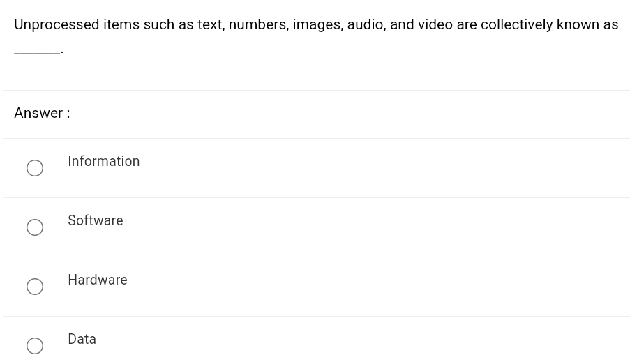The width and height of the screenshot is (630, 364).
Task: Click the Data option label
Action: click(82, 339)
